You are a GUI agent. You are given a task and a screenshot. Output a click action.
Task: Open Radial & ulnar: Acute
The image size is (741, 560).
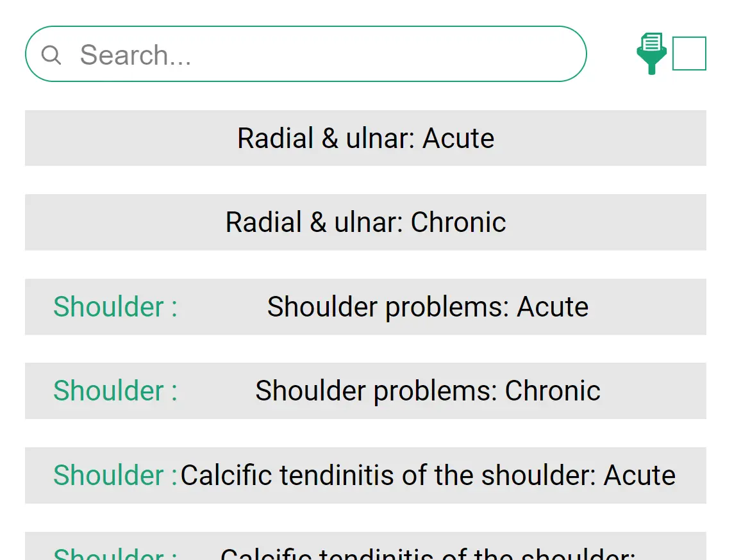point(365,138)
